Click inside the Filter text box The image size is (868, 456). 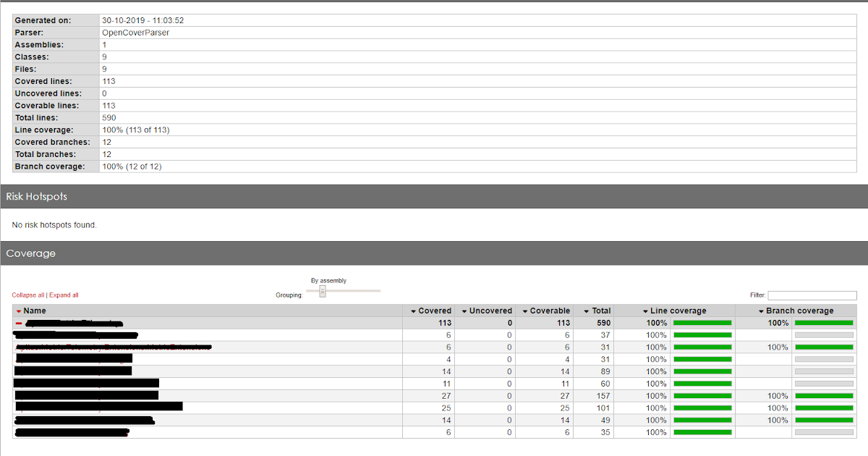click(812, 295)
